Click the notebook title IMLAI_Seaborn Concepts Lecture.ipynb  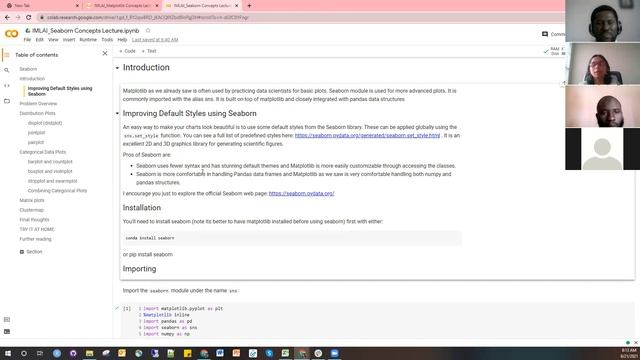(86, 31)
